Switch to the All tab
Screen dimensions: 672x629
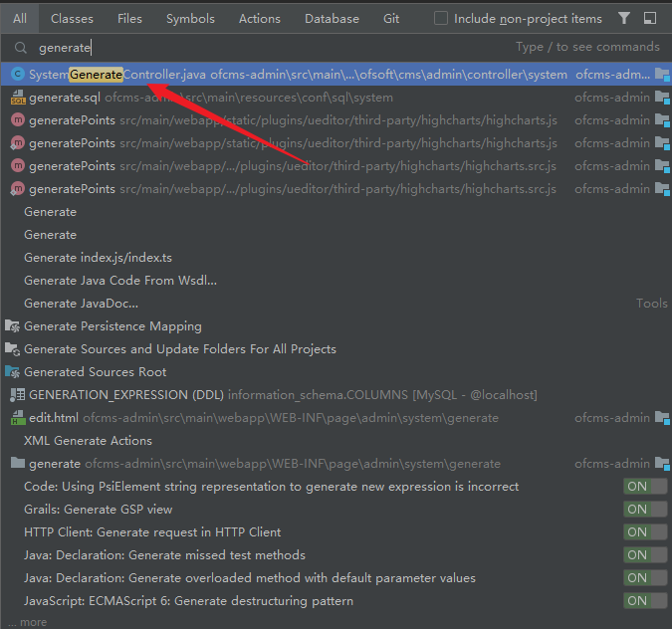[x=20, y=19]
